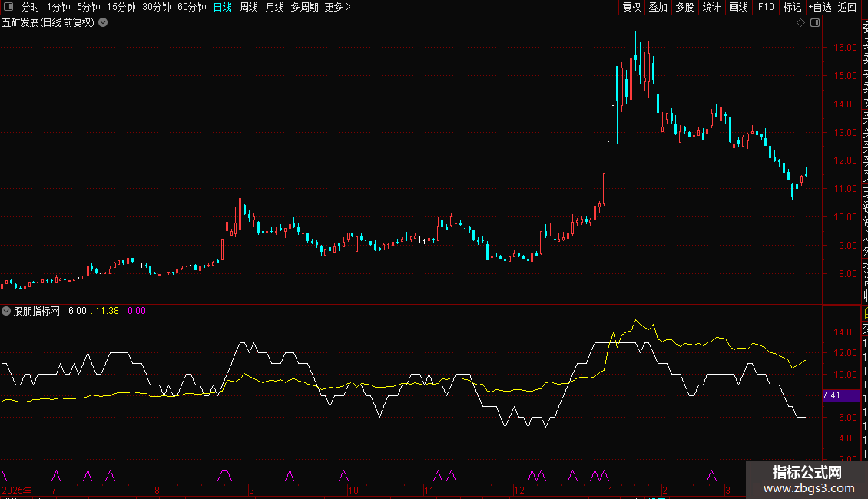Open the 复权 adjustment button
868x499 pixels.
[631, 7]
